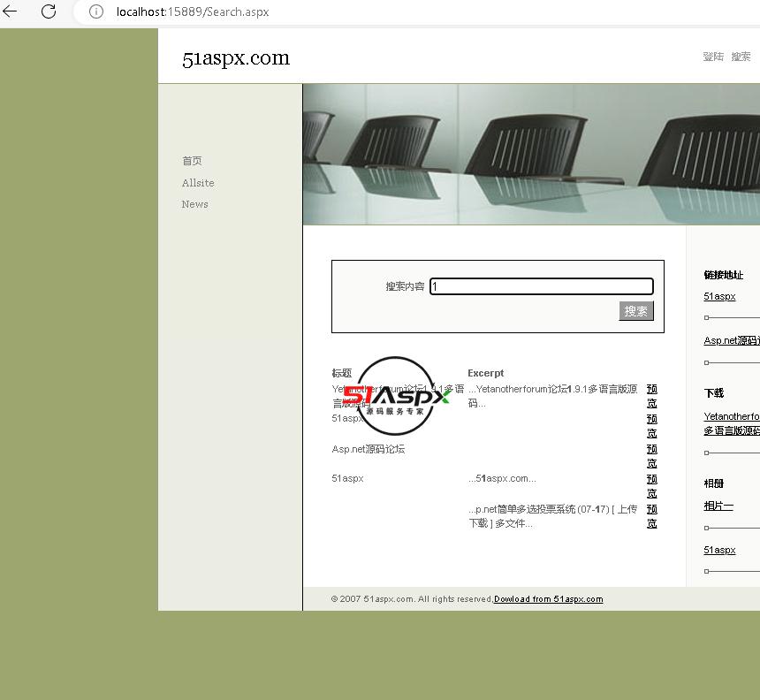Click the 相册 section heading

(713, 483)
